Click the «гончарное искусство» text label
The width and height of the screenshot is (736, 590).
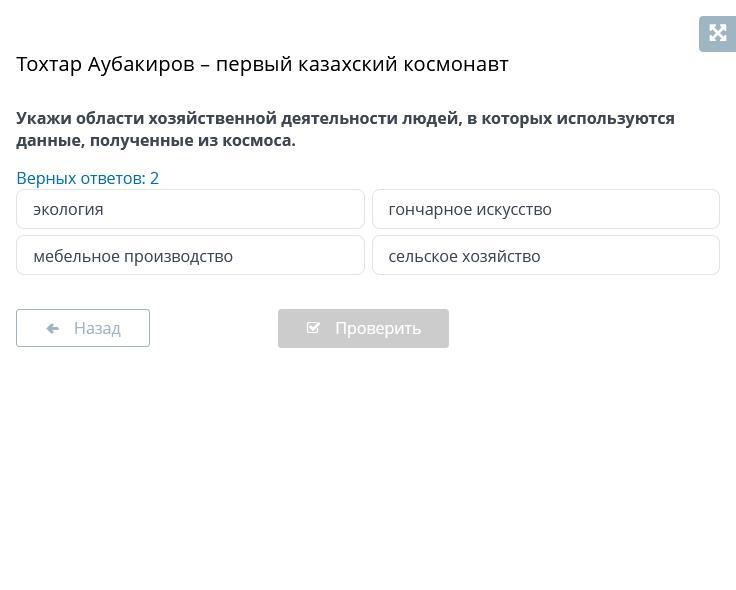(x=470, y=209)
